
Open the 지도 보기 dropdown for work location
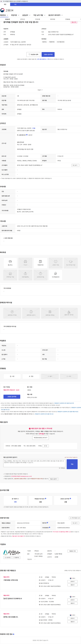click(x=75, y=165)
